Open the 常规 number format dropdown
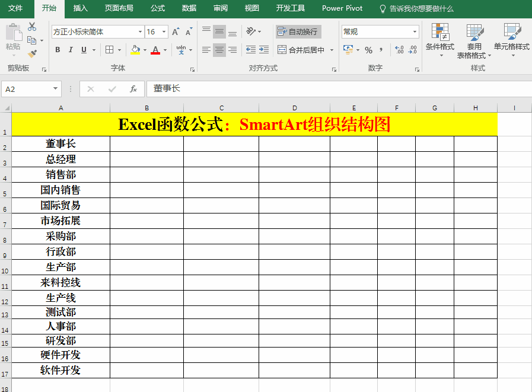 click(x=415, y=32)
